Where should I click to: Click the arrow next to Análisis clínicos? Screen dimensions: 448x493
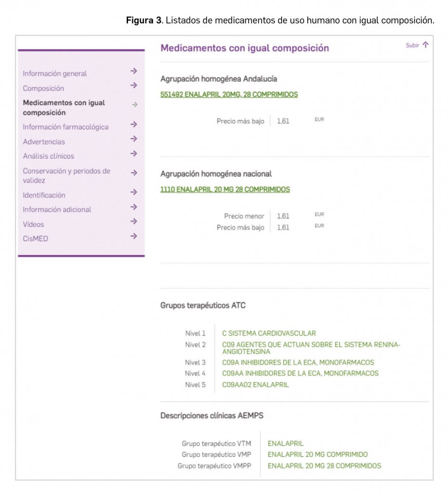pyautogui.click(x=134, y=154)
